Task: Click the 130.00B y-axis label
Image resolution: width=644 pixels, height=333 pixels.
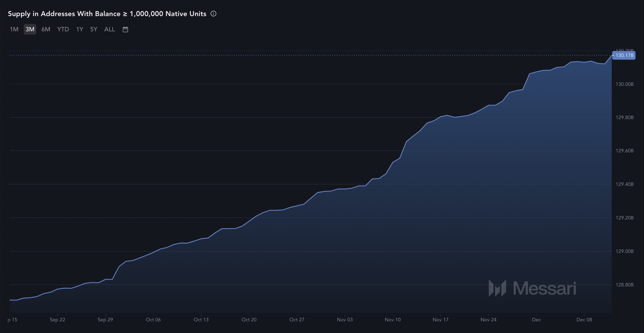Action: pos(624,84)
